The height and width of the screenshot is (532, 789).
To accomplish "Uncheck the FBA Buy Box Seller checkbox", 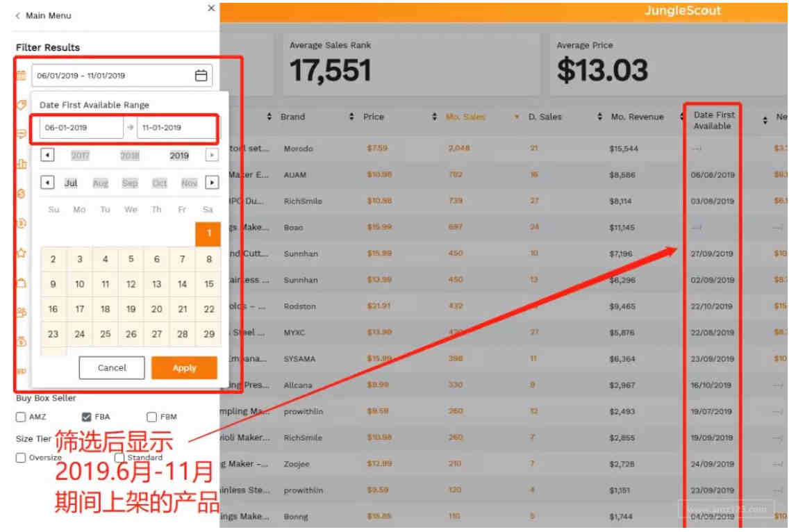I will pos(87,417).
